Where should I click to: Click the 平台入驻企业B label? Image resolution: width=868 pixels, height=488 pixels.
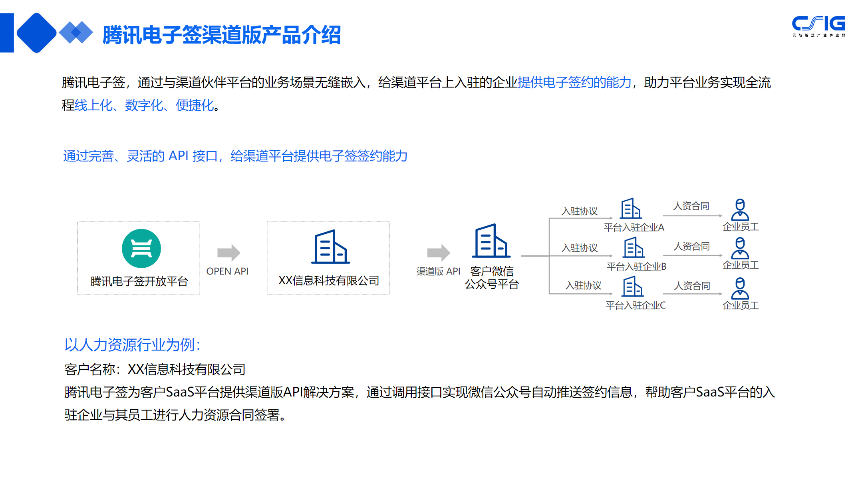point(636,267)
